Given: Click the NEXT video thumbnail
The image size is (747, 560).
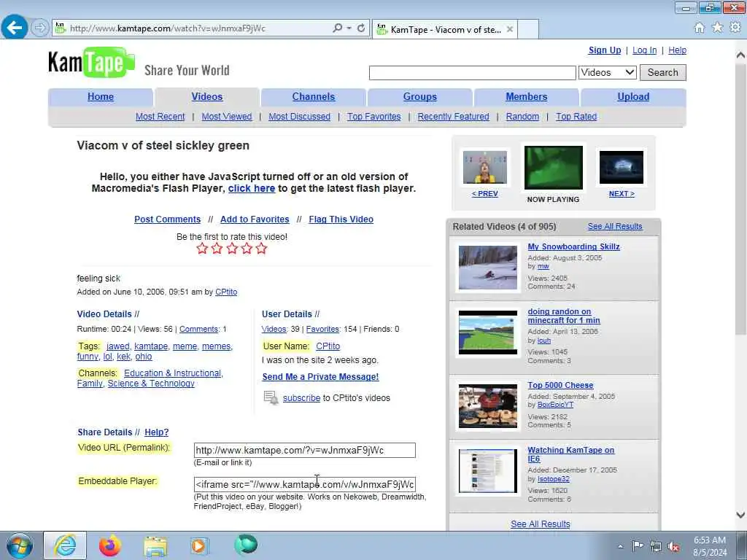Looking at the screenshot, I should tap(622, 167).
